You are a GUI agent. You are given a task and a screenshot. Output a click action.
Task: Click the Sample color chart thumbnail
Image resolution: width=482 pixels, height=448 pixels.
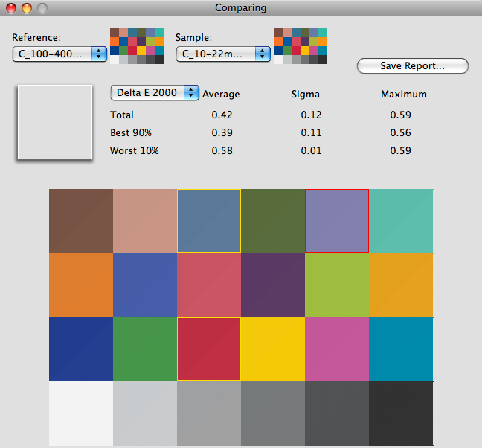coord(301,46)
